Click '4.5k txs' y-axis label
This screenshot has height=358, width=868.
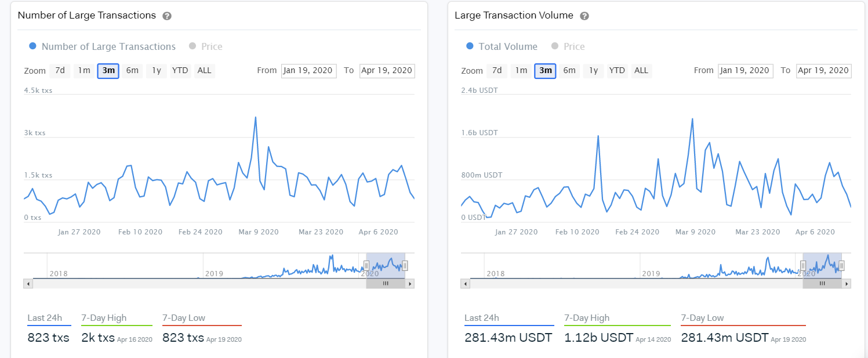pos(38,91)
